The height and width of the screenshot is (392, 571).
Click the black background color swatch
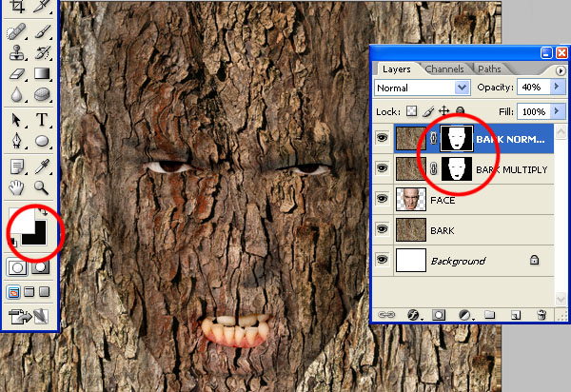42,235
